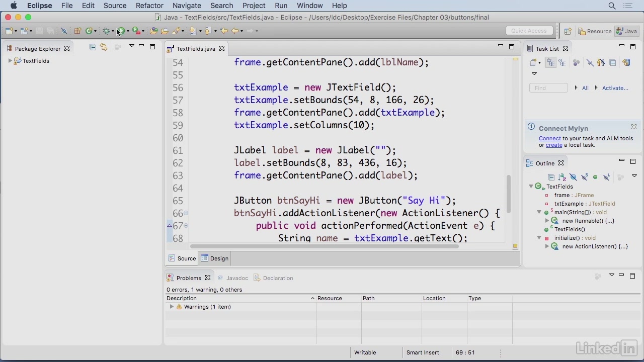Open the Project menu
This screenshot has width=644, height=362.
tap(254, 6)
